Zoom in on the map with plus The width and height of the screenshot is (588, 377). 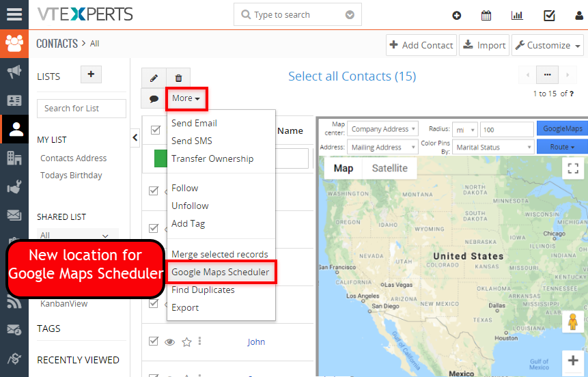click(572, 361)
